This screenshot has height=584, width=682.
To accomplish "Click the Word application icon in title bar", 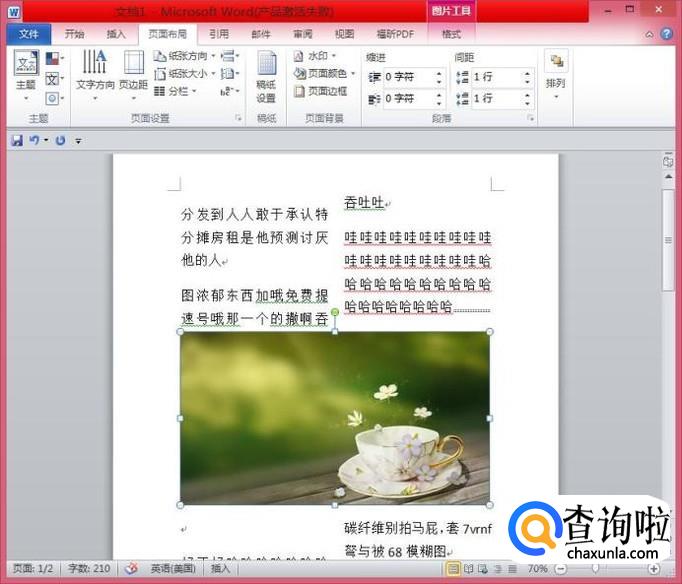I will click(x=14, y=12).
